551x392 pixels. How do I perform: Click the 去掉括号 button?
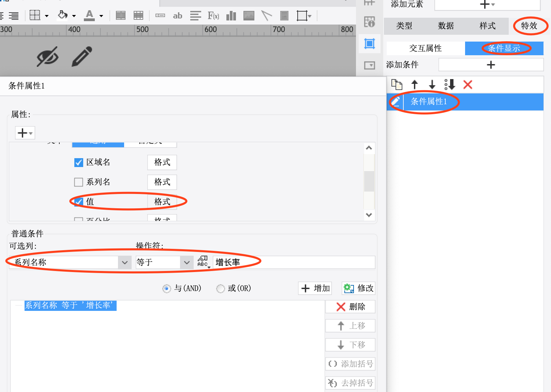350,383
